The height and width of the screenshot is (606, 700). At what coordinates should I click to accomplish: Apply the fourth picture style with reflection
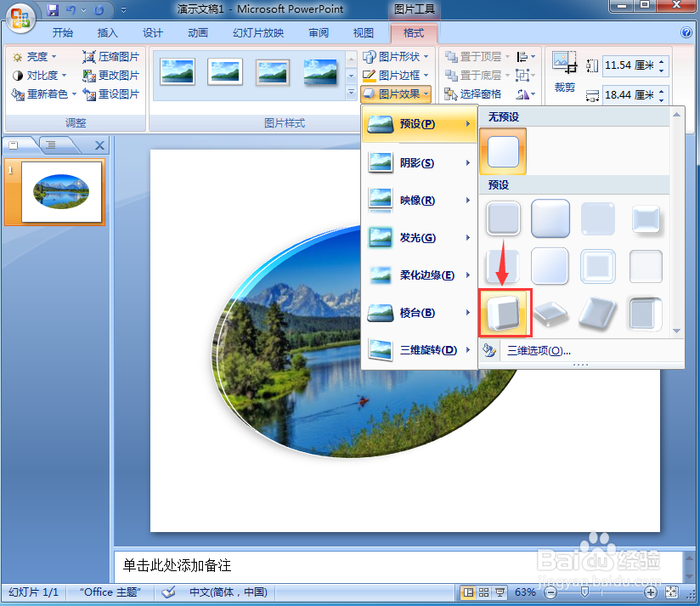tap(320, 72)
